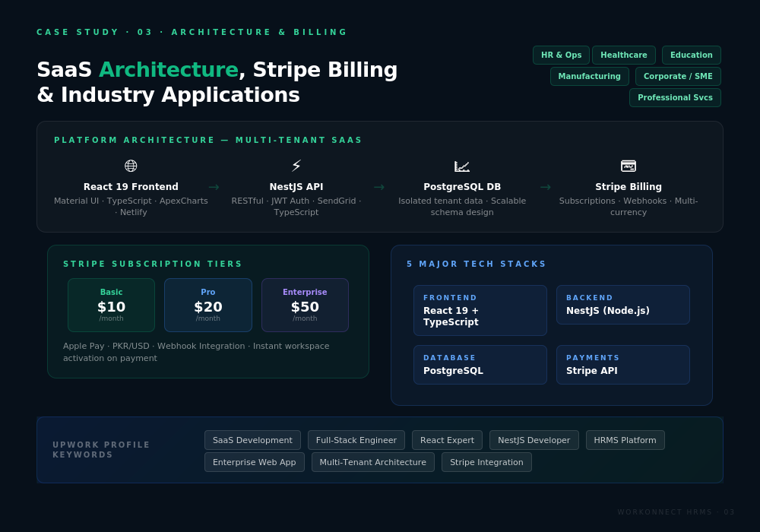Click the arrow between PostgreSQL DB and Stripe Billing

point(545,187)
